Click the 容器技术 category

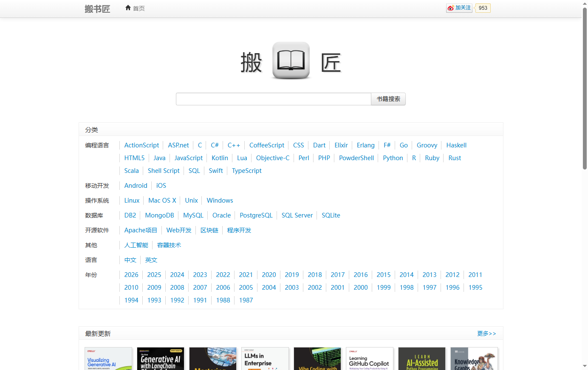point(169,245)
